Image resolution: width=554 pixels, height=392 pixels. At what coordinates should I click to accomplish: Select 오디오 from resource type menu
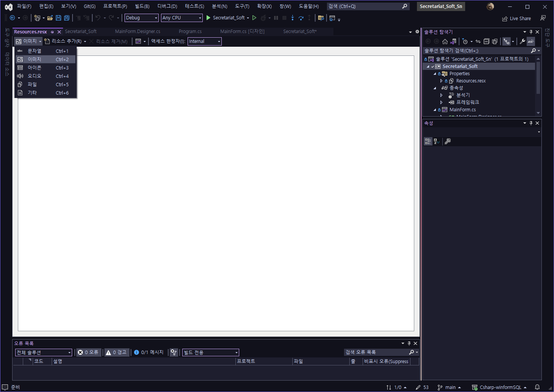pos(46,76)
